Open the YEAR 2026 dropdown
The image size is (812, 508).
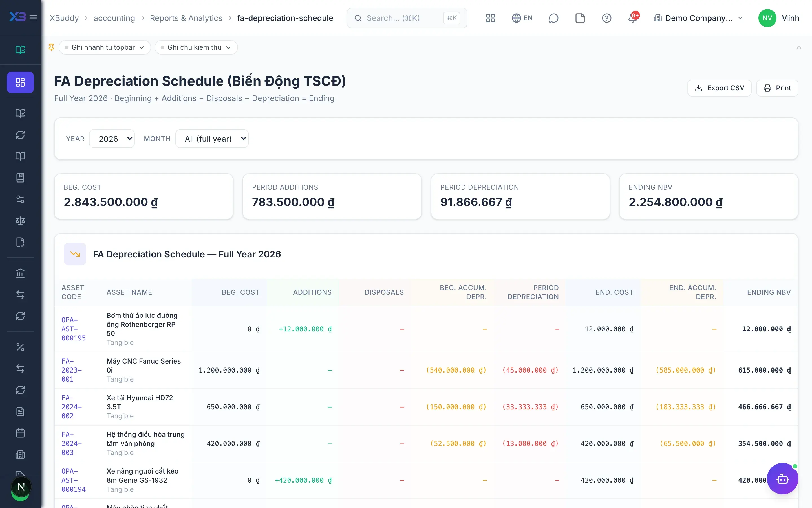(112, 138)
